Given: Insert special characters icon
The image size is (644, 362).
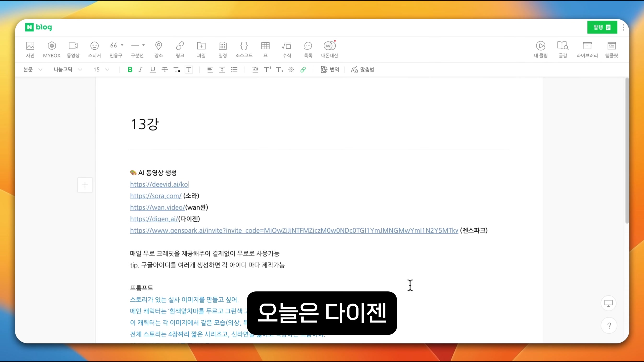Looking at the screenshot, I should 291,69.
